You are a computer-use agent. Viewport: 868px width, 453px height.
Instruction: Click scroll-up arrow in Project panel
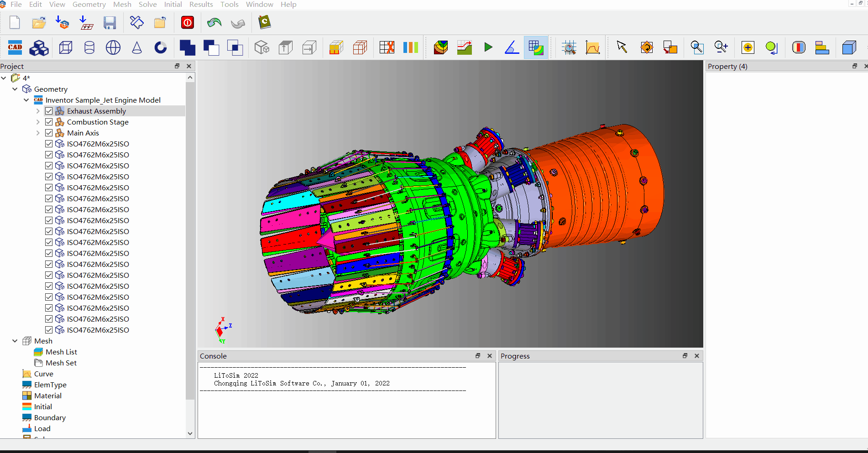click(x=190, y=78)
